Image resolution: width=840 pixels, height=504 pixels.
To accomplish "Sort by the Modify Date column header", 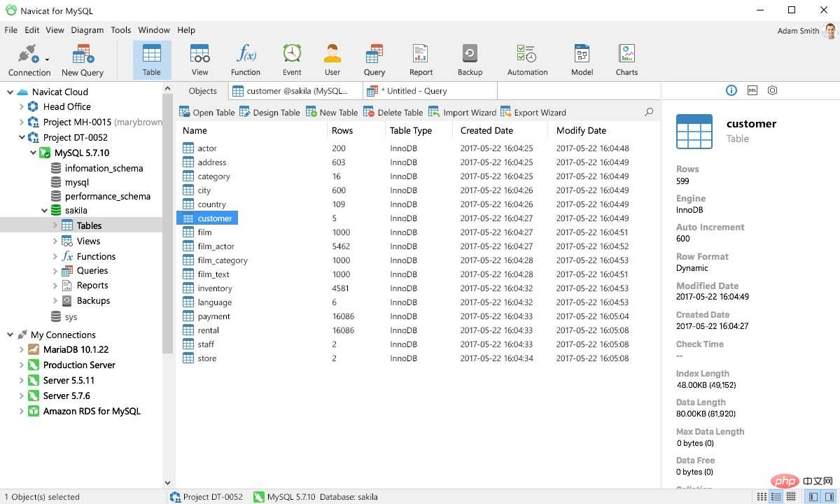I will 581,130.
